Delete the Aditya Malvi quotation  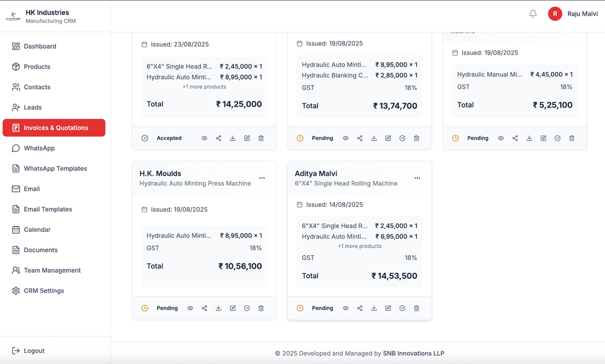coord(417,308)
